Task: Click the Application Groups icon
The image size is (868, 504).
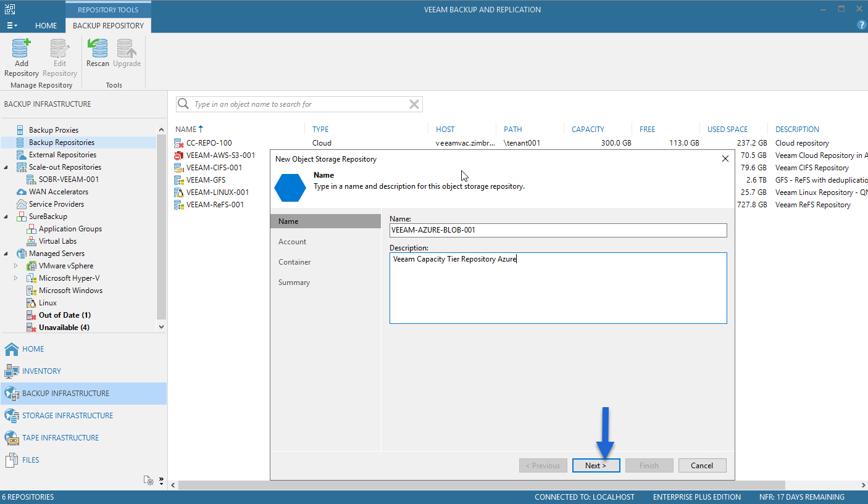Action: tap(31, 229)
